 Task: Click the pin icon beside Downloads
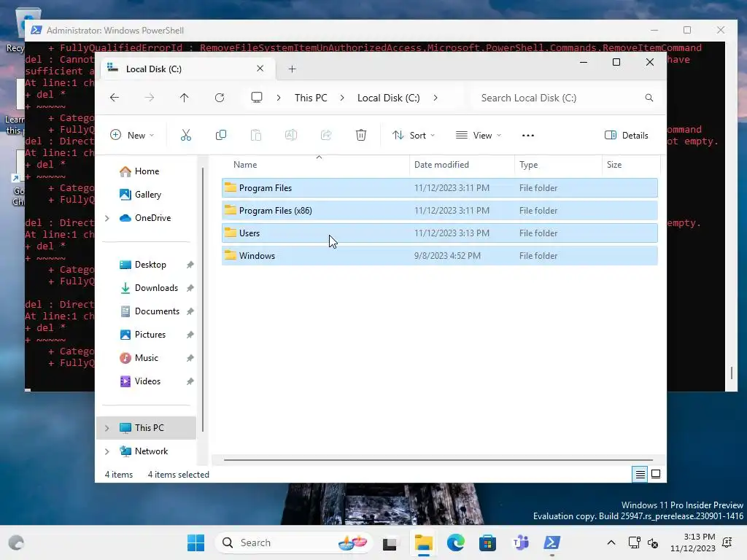coord(190,288)
